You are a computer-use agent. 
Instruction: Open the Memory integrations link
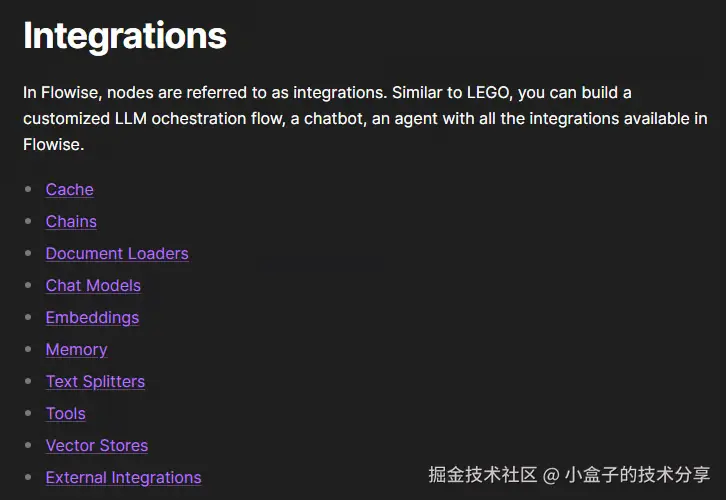click(76, 350)
